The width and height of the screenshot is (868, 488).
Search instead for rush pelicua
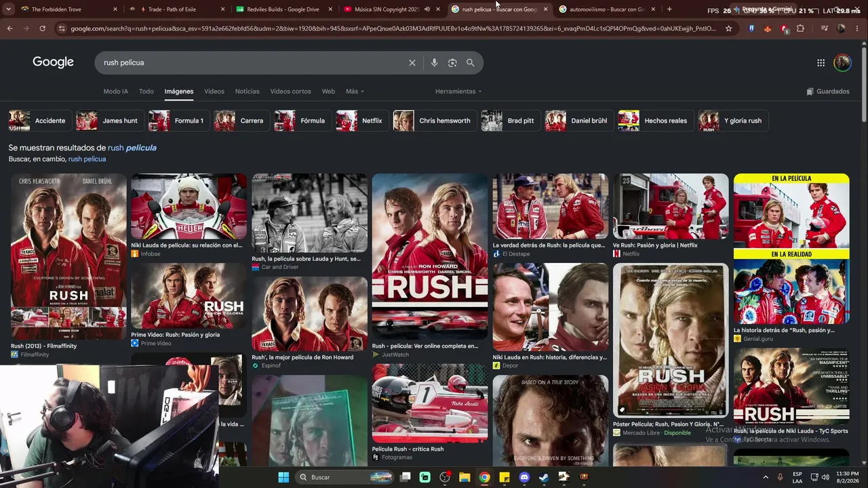(87, 159)
